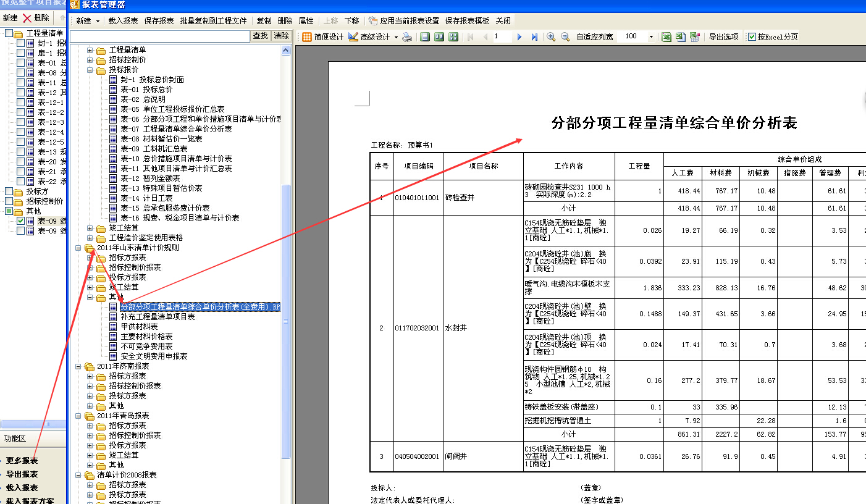866x504 pixels.
Task: Switch to two-page view icon
Action: point(439,37)
